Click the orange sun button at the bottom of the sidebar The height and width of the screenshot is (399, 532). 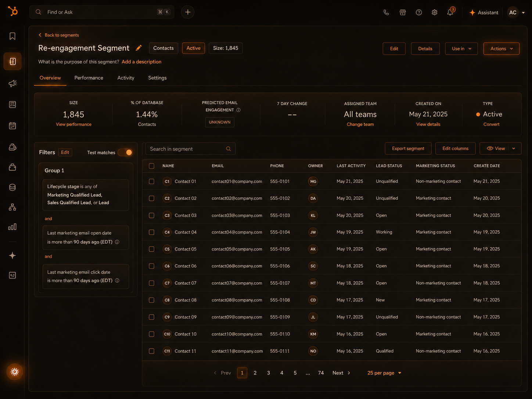pos(15,372)
